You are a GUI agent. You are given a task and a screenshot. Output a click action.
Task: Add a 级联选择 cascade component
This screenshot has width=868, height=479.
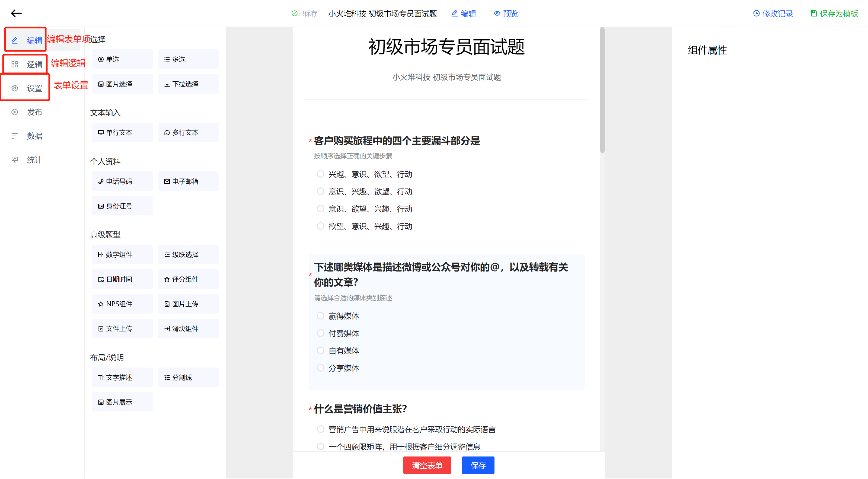pyautogui.click(x=188, y=255)
